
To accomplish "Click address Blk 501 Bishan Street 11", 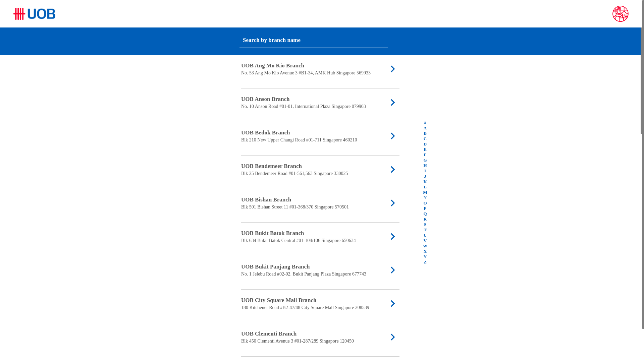I will coord(295,207).
